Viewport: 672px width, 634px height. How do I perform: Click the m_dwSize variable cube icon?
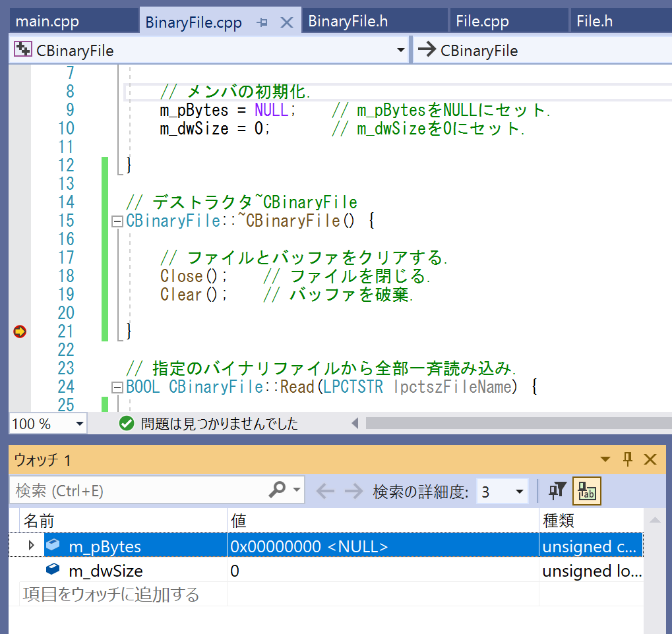[53, 569]
